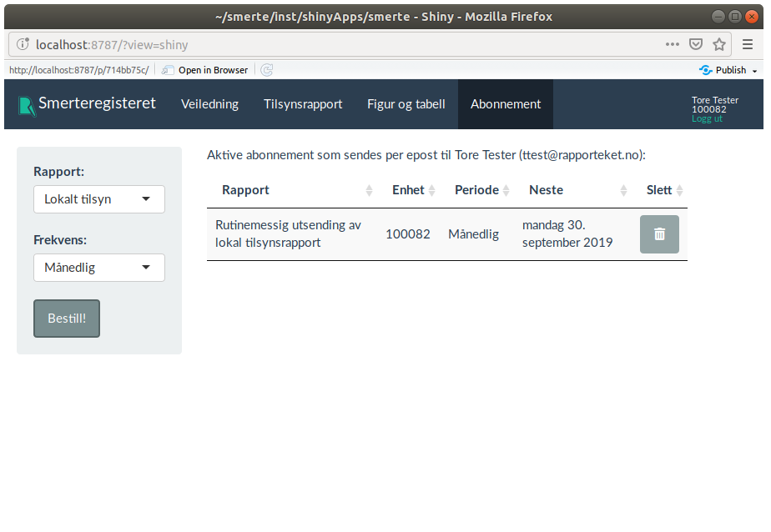Screen dimensions: 771x532
Task: Click the Open in Browser icon
Action: 168,70
